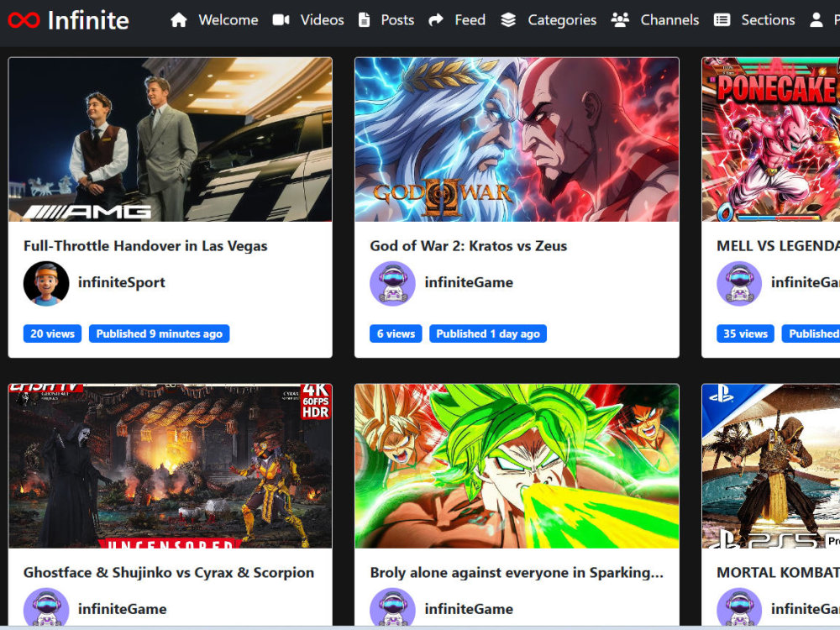Screen dimensions: 840x630
Task: Click the 20 views badge
Action: (52, 333)
